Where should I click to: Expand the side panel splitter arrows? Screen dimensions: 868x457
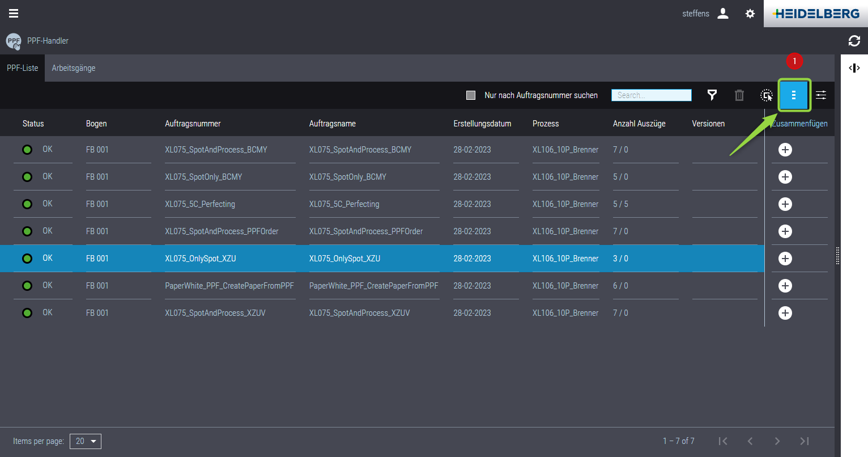(x=854, y=68)
